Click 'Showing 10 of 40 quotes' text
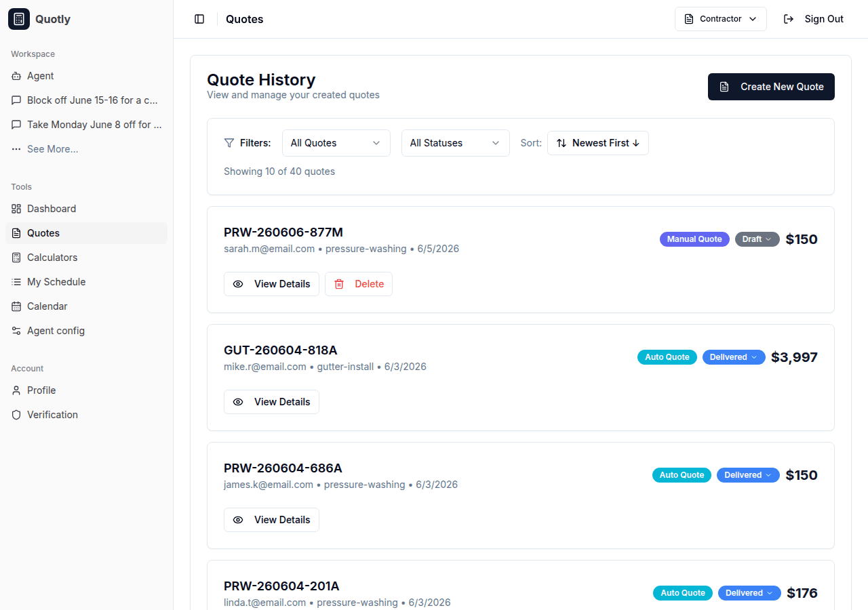Screen dimensions: 868x610 (x=279, y=171)
